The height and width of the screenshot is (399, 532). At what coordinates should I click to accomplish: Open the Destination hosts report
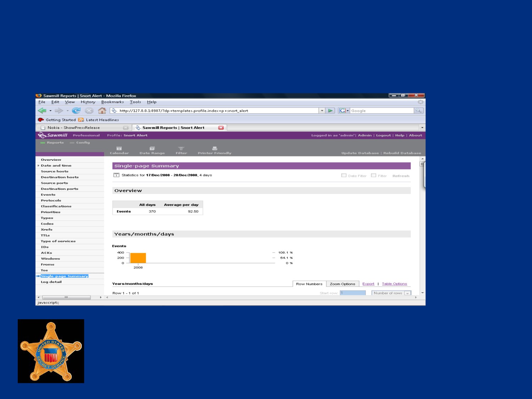(60, 177)
